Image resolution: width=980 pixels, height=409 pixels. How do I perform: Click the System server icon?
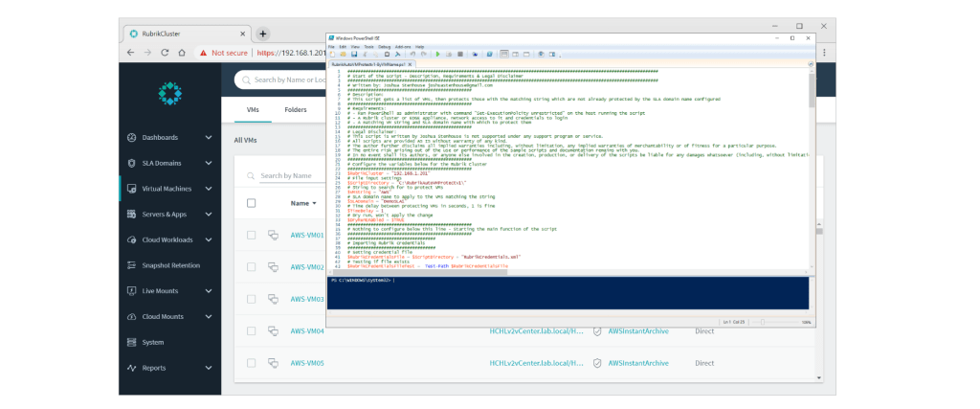[x=131, y=343]
